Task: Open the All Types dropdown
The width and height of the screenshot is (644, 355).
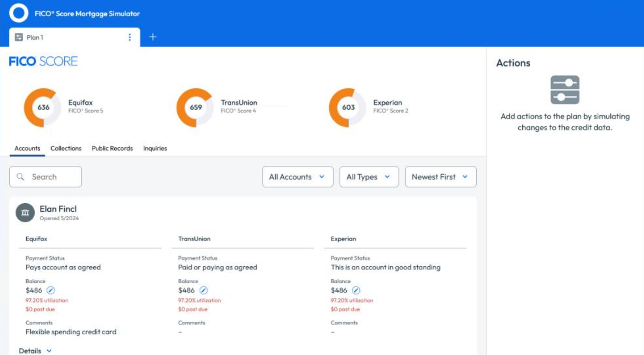Action: 369,177
